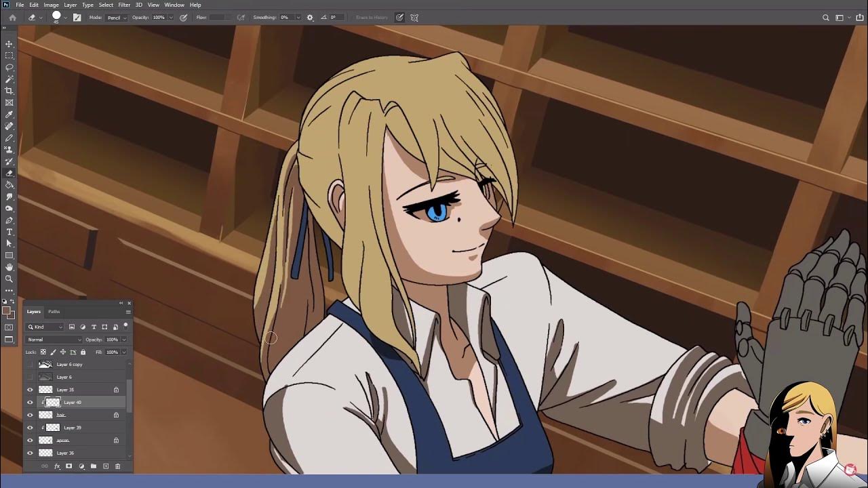
Task: Select the Type tool
Action: click(9, 232)
